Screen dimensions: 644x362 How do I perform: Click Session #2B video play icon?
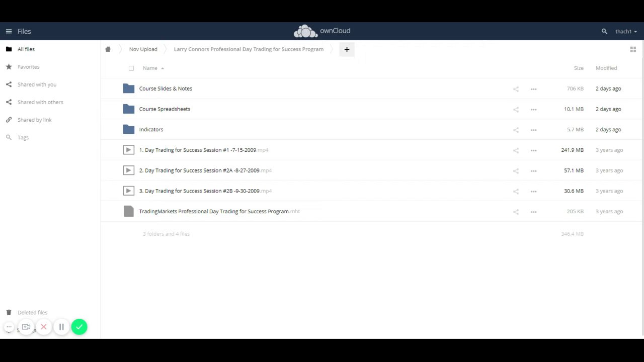click(x=129, y=191)
